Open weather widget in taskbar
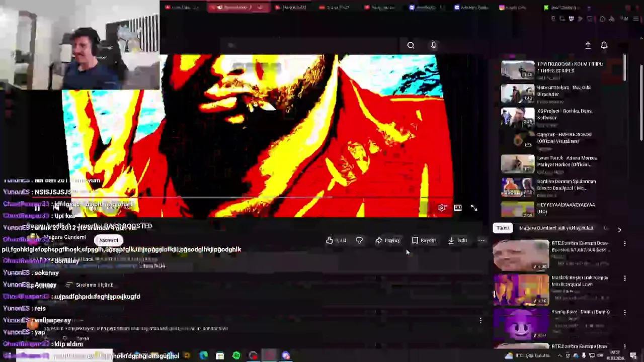The height and width of the screenshot is (362, 644). tap(527, 356)
